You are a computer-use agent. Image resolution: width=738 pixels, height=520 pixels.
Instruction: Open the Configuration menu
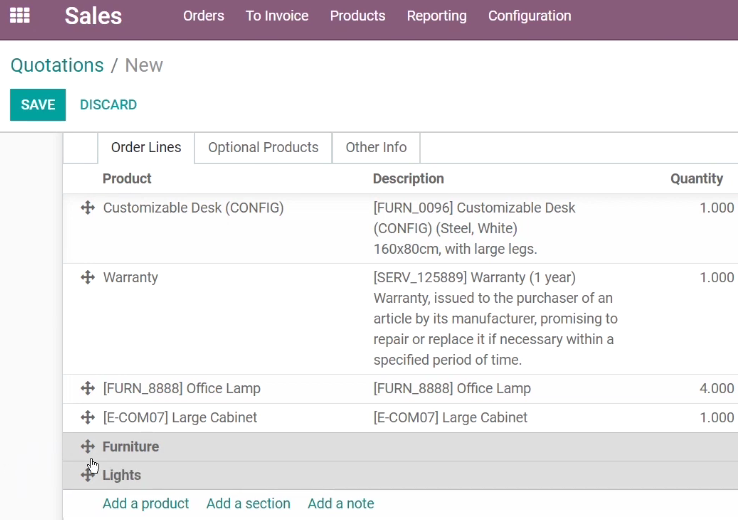(x=529, y=16)
